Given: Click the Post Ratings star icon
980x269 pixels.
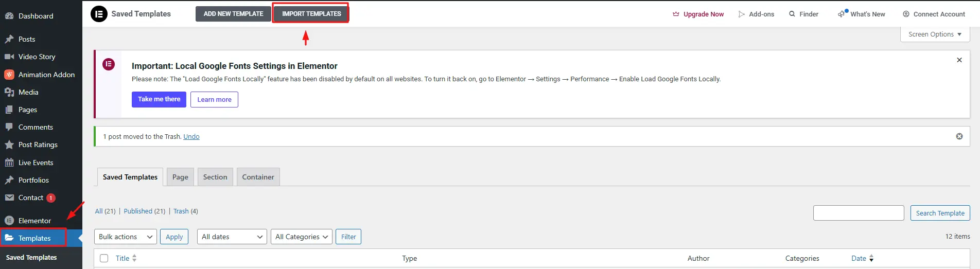Looking at the screenshot, I should coord(9,145).
